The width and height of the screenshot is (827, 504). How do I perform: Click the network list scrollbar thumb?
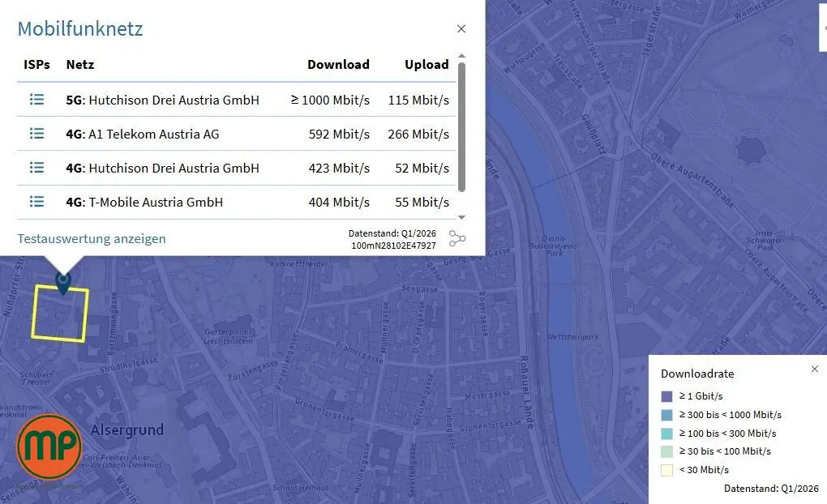coord(461,127)
